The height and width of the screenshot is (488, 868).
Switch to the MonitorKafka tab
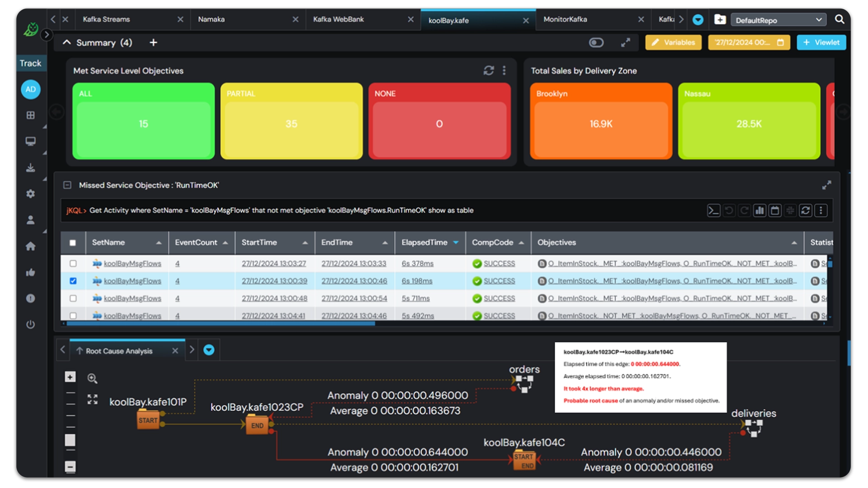[565, 19]
